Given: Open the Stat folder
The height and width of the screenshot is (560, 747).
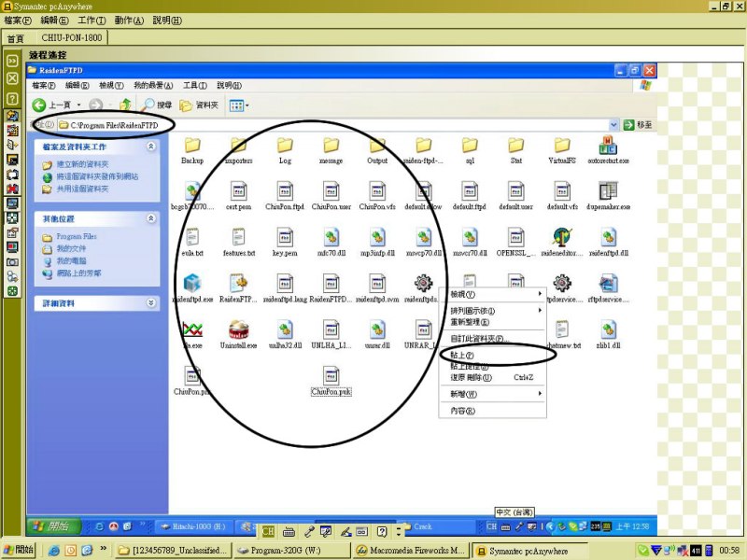Looking at the screenshot, I should click(x=516, y=150).
